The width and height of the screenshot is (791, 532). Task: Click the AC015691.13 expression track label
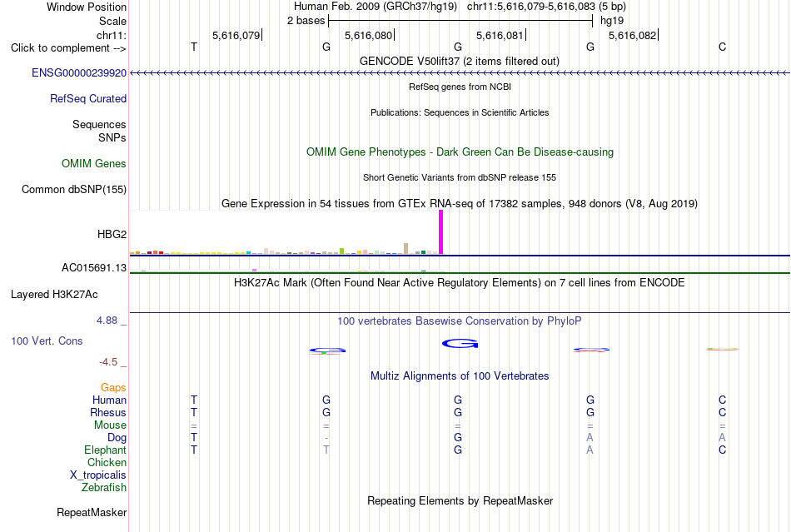(x=94, y=267)
